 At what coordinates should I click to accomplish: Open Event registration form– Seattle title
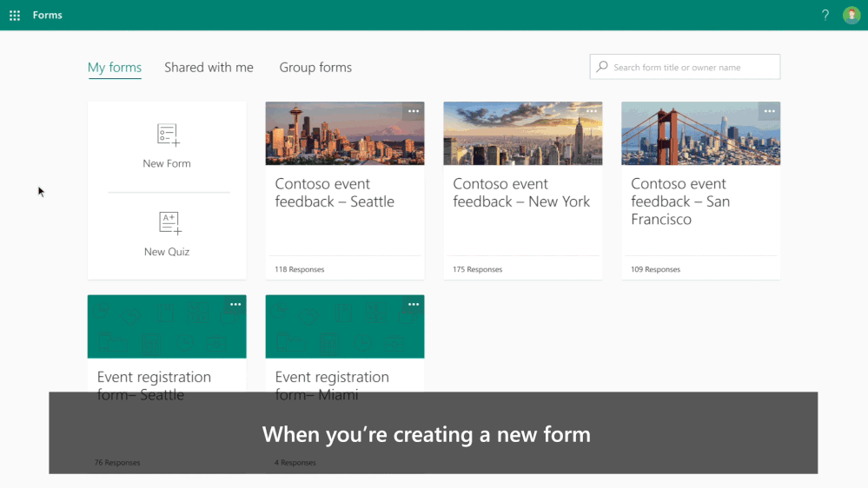[154, 386]
